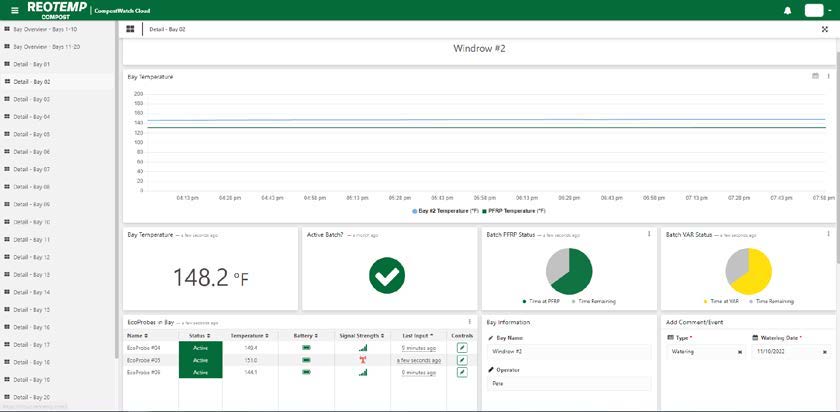Toggle fullscreen expand icon

825,29
